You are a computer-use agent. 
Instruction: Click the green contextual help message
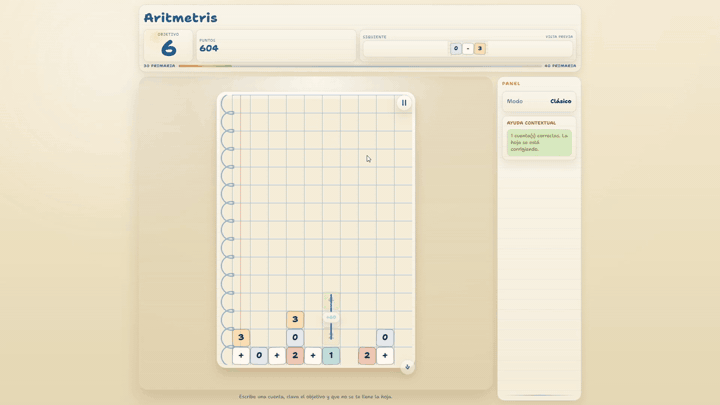(x=539, y=142)
